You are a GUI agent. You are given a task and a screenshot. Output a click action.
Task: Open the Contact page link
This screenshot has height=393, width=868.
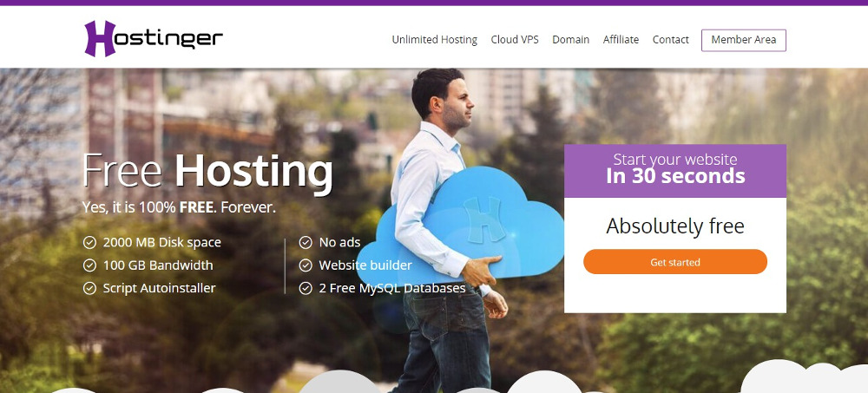pos(671,40)
